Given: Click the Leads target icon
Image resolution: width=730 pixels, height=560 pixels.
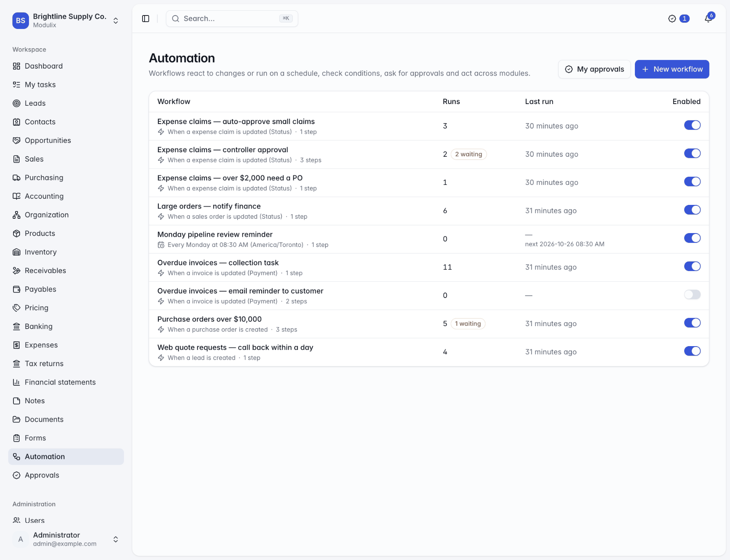Looking at the screenshot, I should point(16,103).
